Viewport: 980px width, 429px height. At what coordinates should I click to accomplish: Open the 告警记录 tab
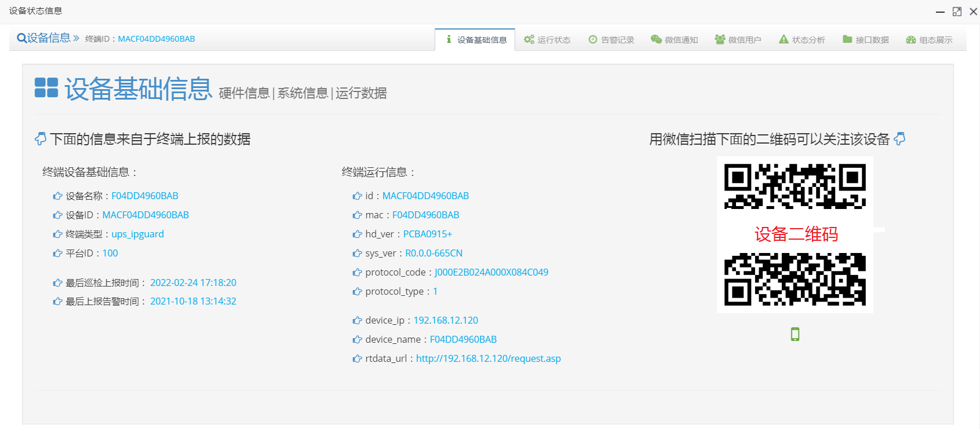pyautogui.click(x=611, y=40)
